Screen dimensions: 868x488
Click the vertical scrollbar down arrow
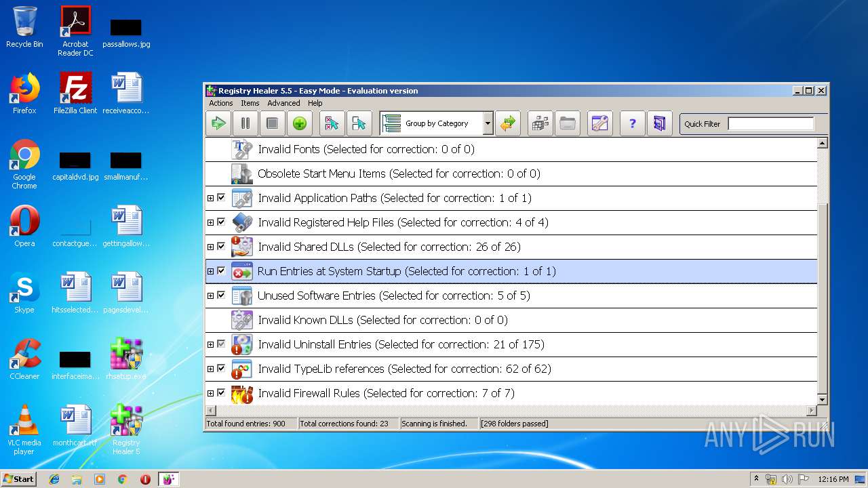coord(823,400)
